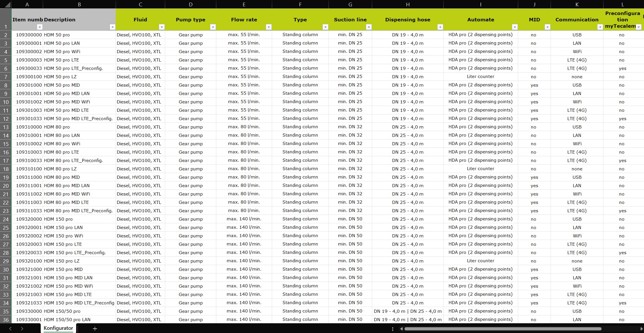This screenshot has height=333, width=644.
Task: Click the sheet tab options dots
Action: pos(392,329)
